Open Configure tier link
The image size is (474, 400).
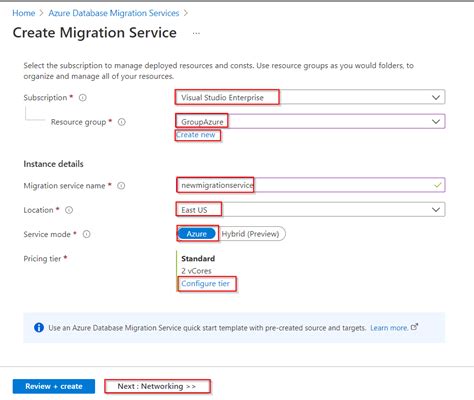205,284
